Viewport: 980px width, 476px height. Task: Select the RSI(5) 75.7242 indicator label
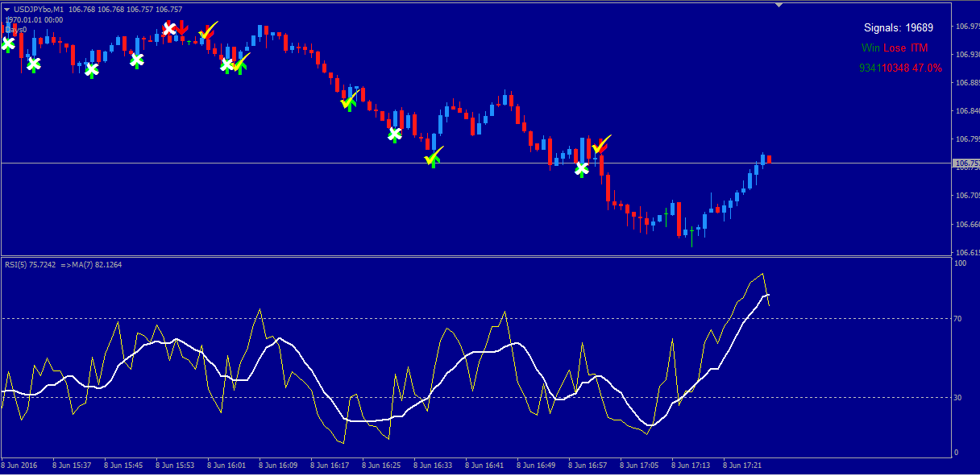pyautogui.click(x=31, y=264)
